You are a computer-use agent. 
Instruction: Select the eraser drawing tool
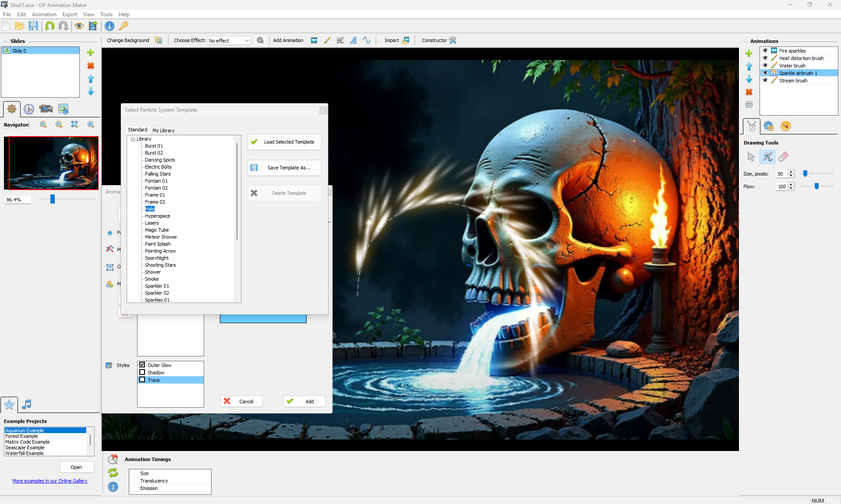783,156
